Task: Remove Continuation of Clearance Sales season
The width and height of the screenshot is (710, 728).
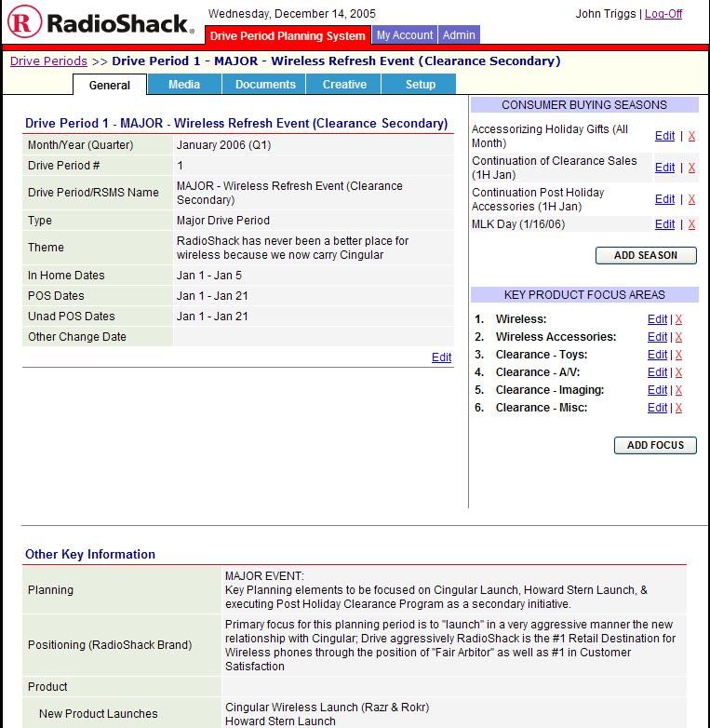Action: pos(691,168)
